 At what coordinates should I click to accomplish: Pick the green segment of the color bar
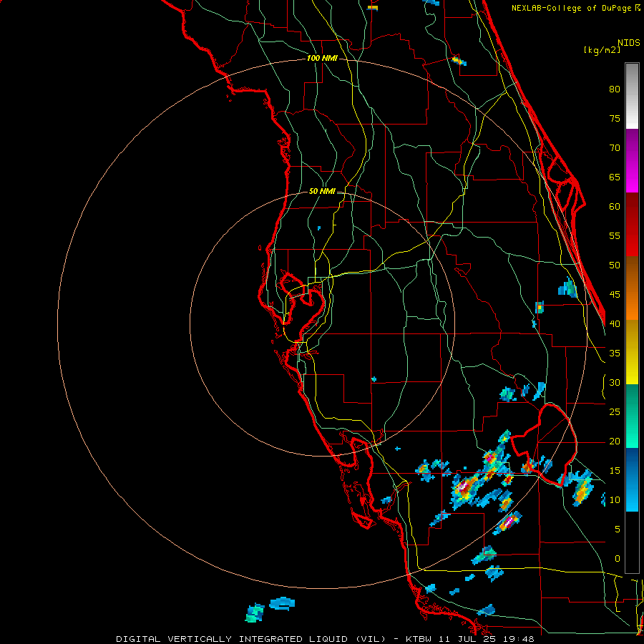[632, 416]
